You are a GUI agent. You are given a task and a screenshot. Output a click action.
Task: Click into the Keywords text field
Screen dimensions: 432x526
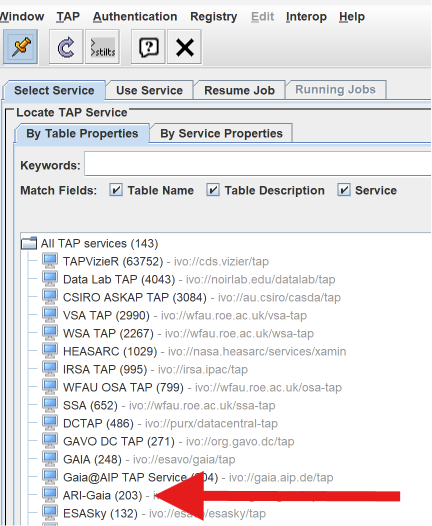click(258, 164)
